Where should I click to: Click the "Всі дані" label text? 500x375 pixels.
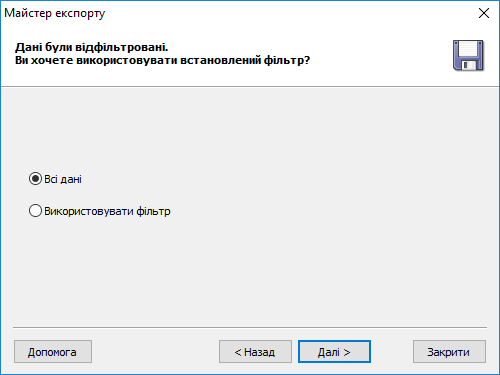point(63,179)
